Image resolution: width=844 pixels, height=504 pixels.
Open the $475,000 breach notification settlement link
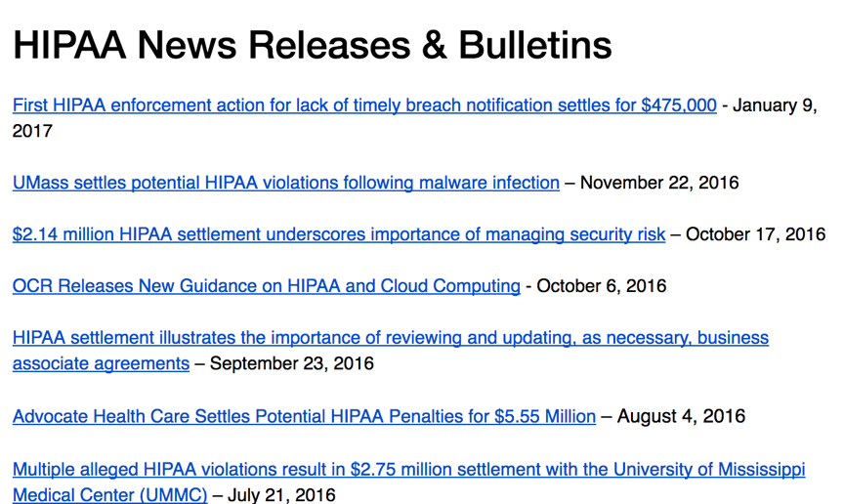364,105
